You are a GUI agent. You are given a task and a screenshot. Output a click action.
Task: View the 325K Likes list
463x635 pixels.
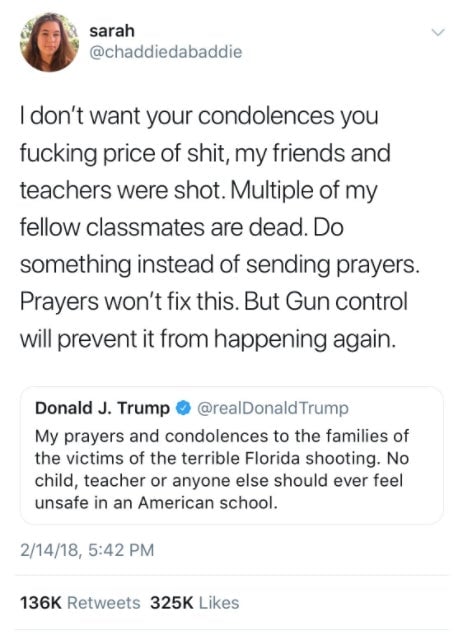(x=194, y=603)
